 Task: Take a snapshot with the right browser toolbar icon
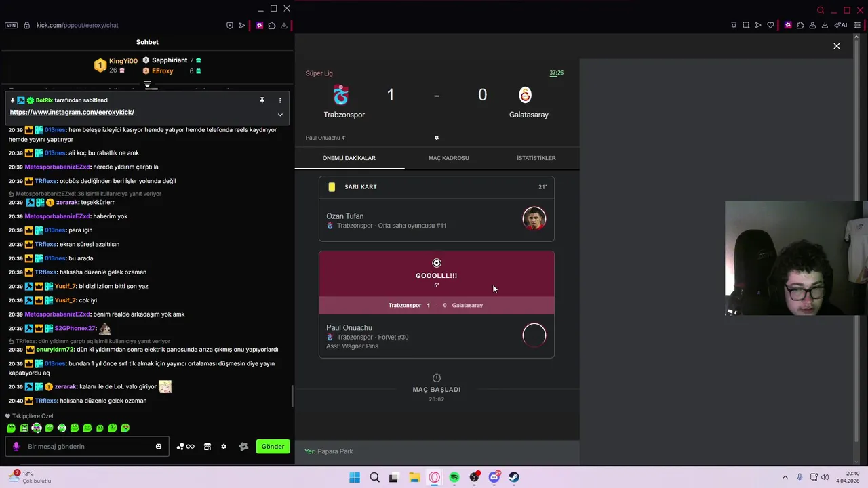coord(746,26)
